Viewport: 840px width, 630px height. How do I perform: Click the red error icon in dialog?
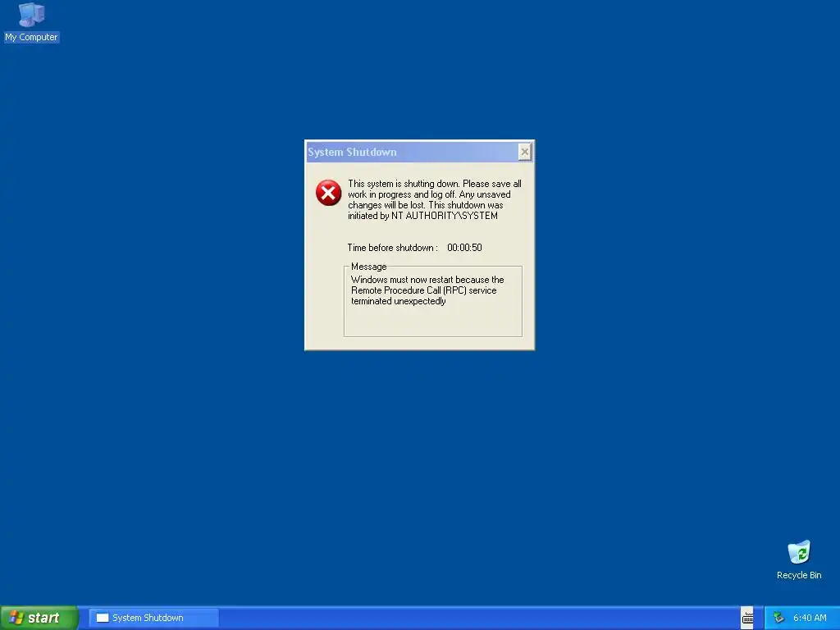tap(328, 193)
